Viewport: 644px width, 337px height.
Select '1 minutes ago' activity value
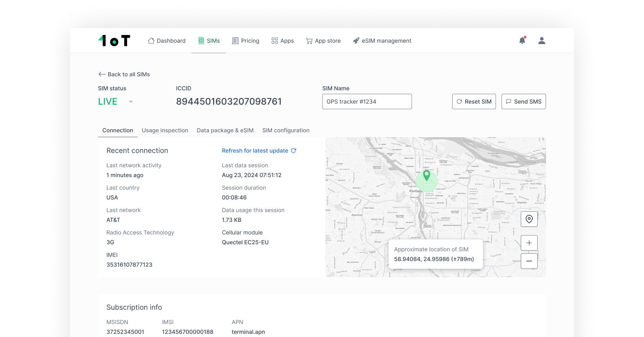[125, 175]
